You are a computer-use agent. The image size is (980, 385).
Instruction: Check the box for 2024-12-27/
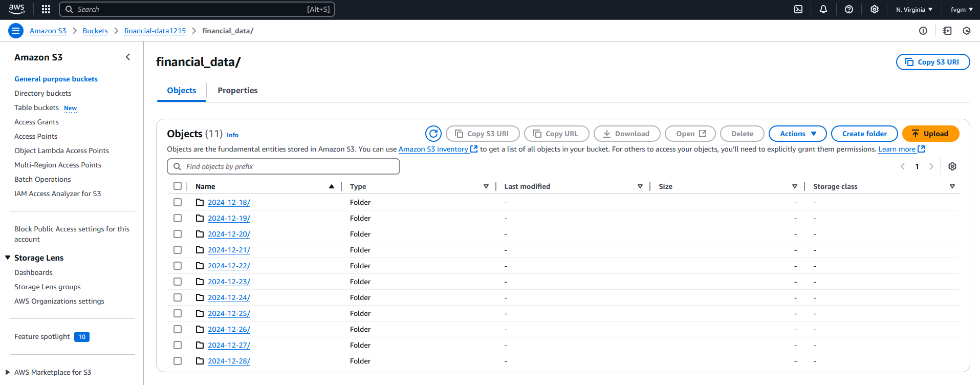point(178,345)
